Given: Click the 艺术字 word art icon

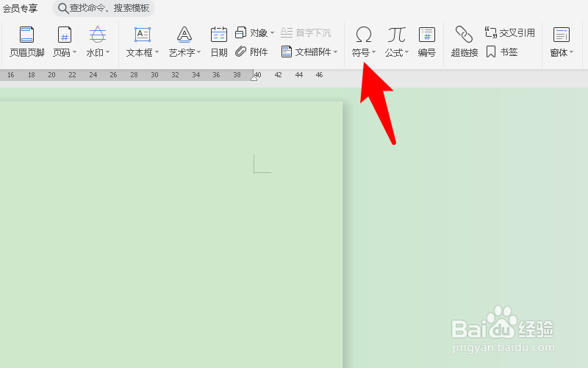Looking at the screenshot, I should click(x=184, y=35).
